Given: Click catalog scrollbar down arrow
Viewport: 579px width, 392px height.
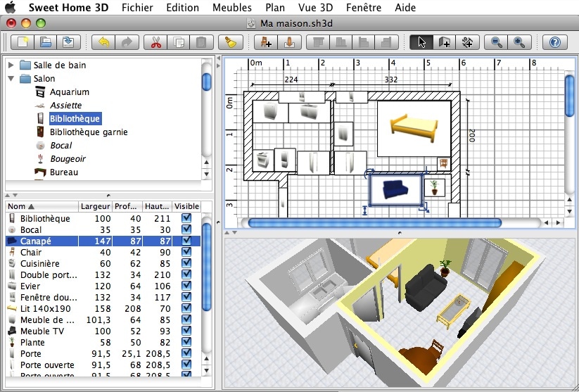Looking at the screenshot, I should (206, 174).
